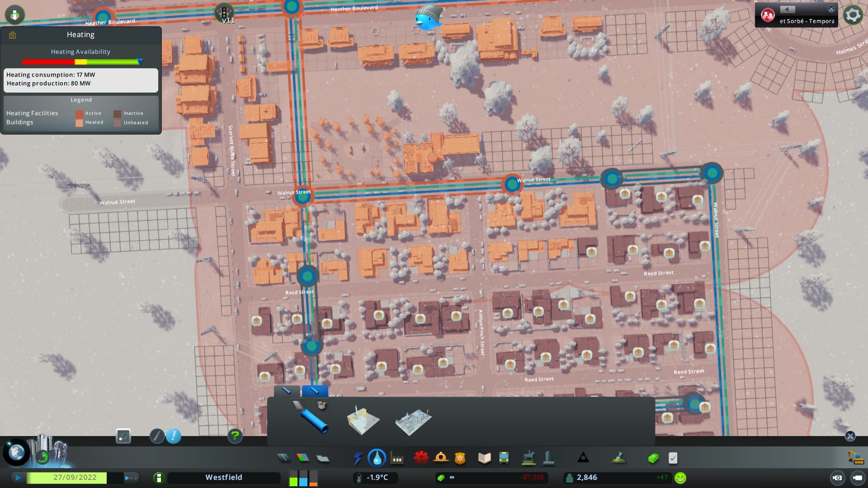
Task: Select the Water and Sewage menu
Action: pyautogui.click(x=377, y=458)
